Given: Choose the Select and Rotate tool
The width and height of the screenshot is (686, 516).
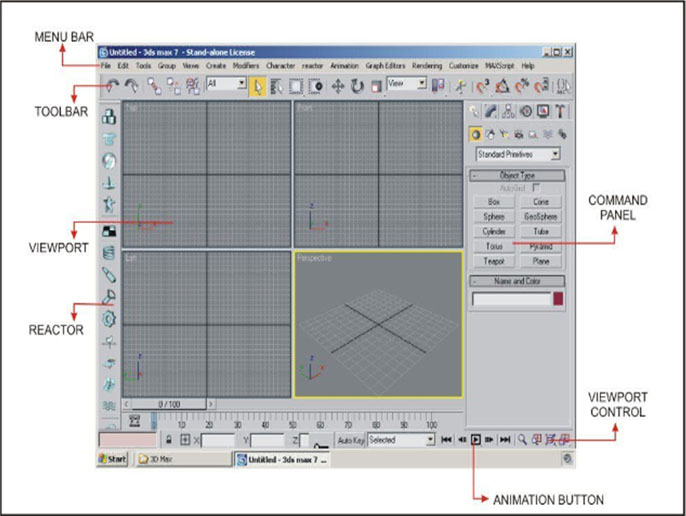Looking at the screenshot, I should (x=357, y=86).
